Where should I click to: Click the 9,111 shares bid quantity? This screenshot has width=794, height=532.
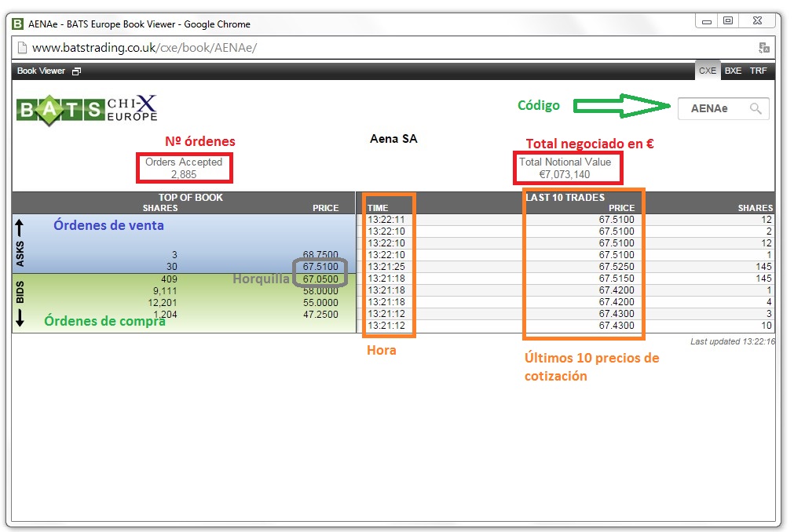click(165, 291)
